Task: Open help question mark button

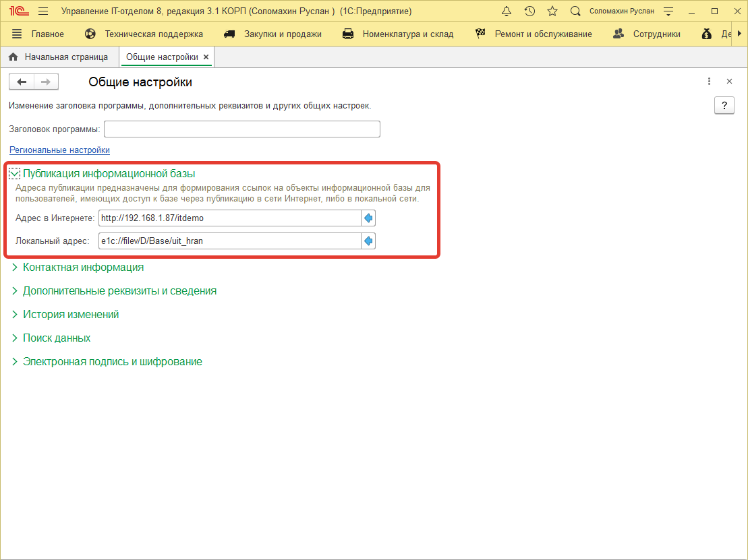Action: click(724, 106)
